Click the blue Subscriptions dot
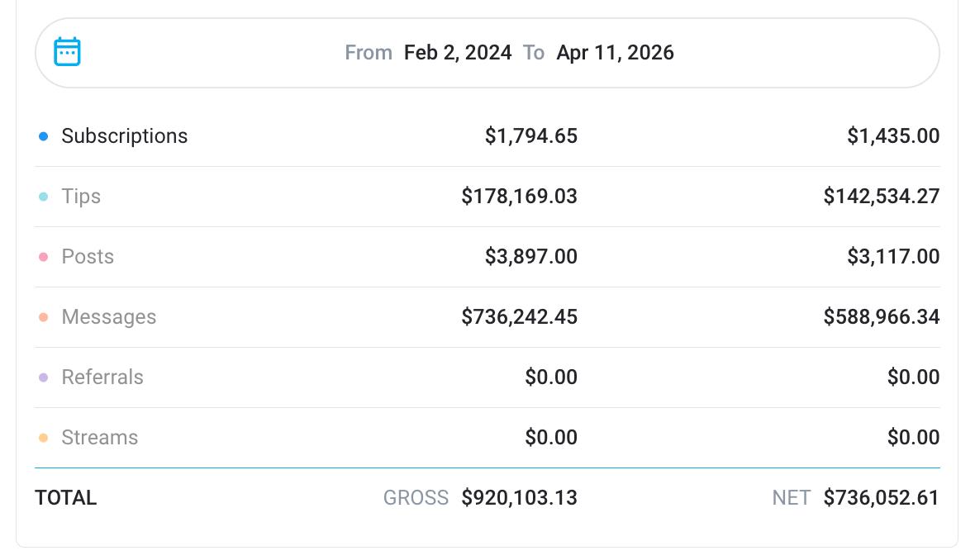Image resolution: width=975 pixels, height=560 pixels. click(x=43, y=136)
